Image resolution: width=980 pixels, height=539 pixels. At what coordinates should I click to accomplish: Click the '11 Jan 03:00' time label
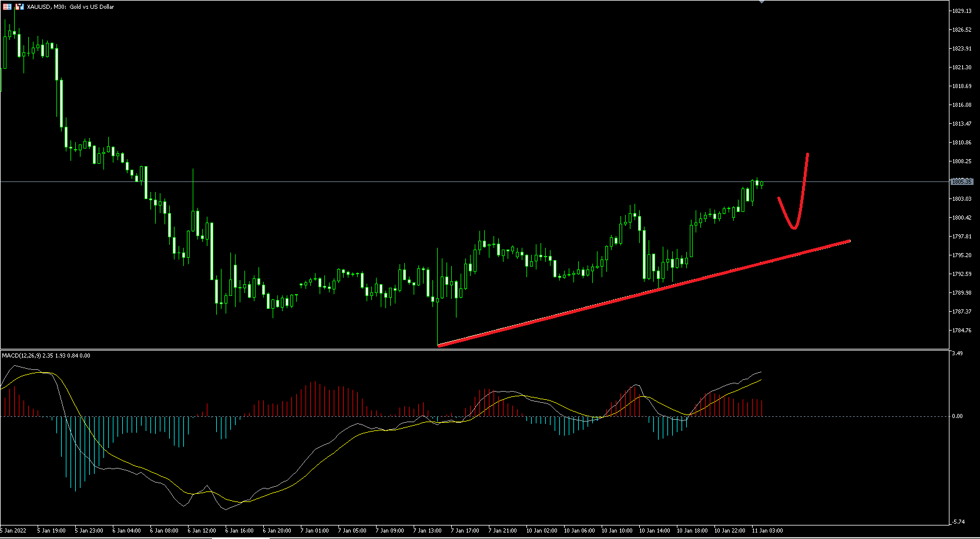pyautogui.click(x=767, y=531)
